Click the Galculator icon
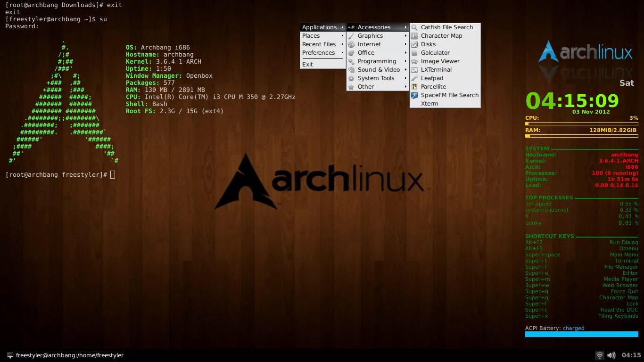The width and height of the screenshot is (644, 362). [414, 53]
